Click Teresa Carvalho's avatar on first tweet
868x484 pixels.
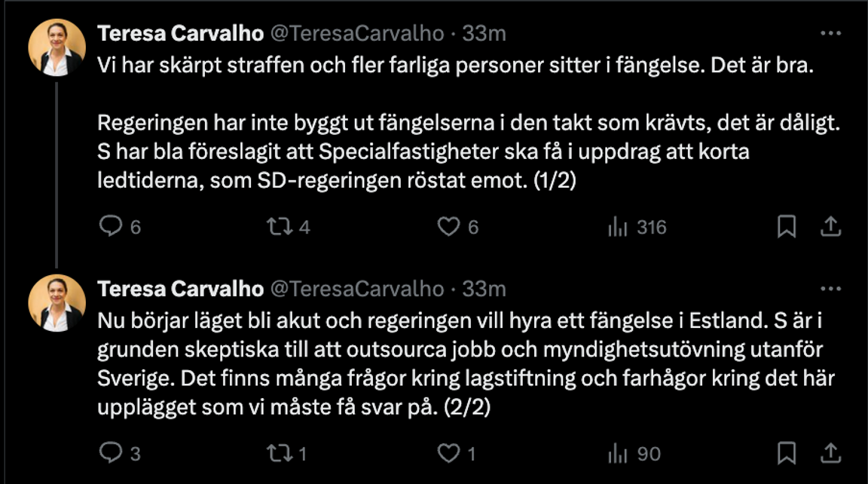[57, 47]
